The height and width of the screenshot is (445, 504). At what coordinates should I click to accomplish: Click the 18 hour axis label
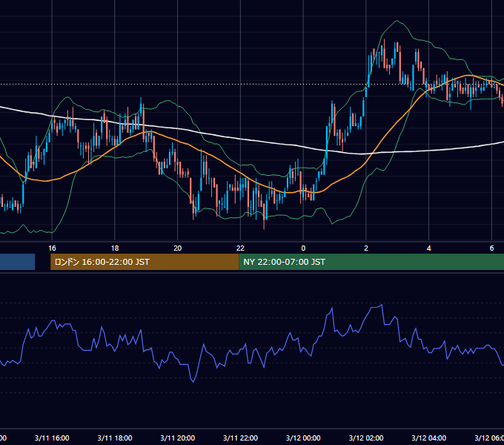tap(115, 248)
